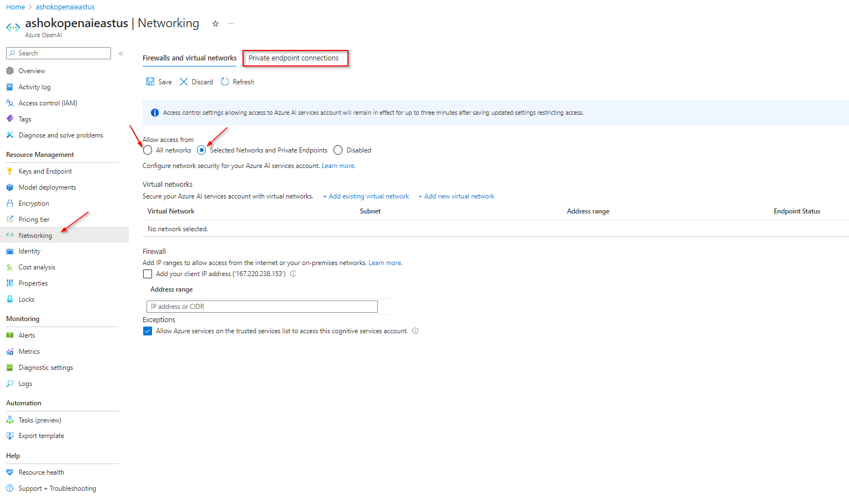This screenshot has height=504, width=849.
Task: Click the Diagnose and solve problems icon
Action: [9, 135]
